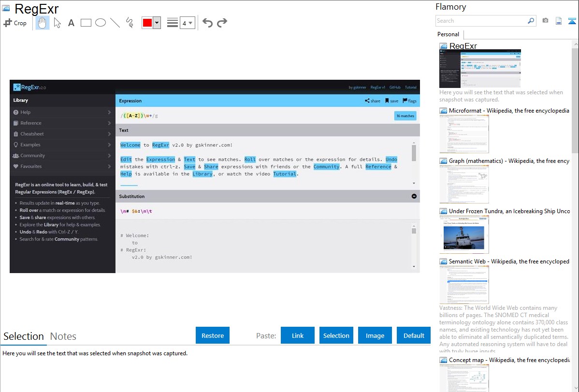The width and height of the screenshot is (579, 392).
Task: Open the Graph (mathematics) snapshot thumbnail
Action: [x=464, y=184]
